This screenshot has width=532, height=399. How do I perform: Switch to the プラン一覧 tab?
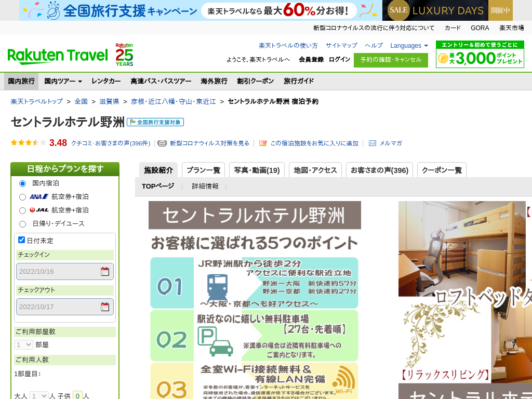click(204, 170)
